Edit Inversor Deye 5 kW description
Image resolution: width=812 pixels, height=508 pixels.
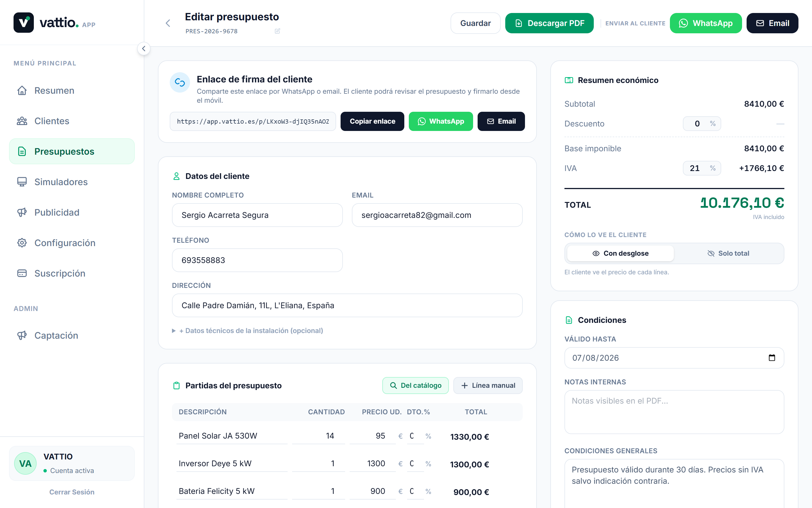pos(231,463)
